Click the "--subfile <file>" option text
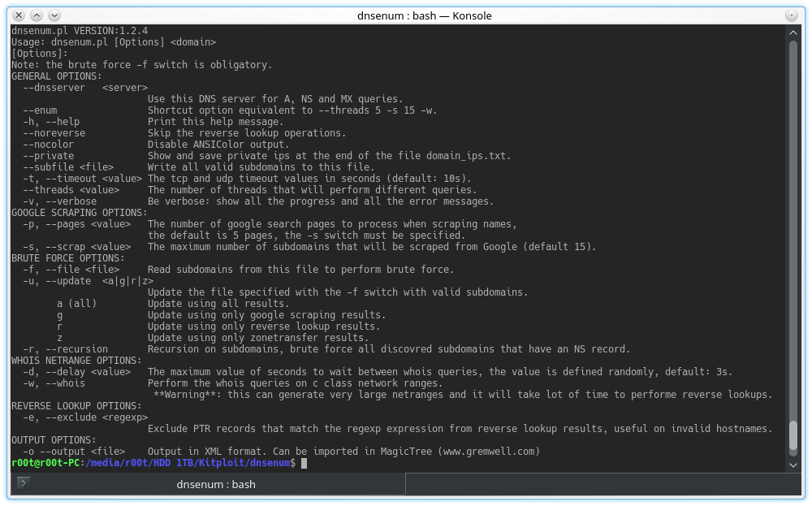812x506 pixels. (x=68, y=167)
